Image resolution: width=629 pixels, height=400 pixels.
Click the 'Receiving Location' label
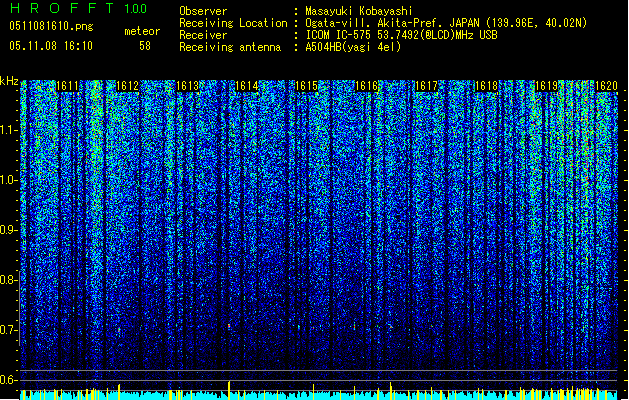233,23
